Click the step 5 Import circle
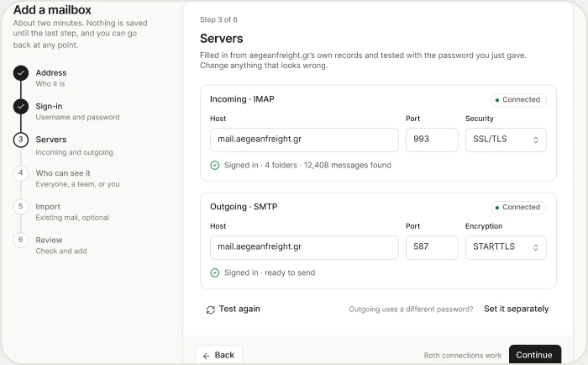 tap(21, 206)
